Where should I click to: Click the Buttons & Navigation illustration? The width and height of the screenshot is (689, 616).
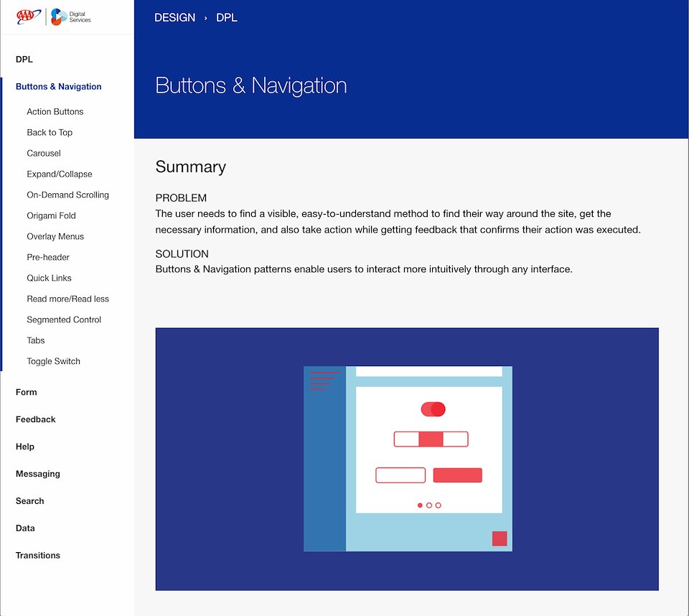pyautogui.click(x=407, y=459)
